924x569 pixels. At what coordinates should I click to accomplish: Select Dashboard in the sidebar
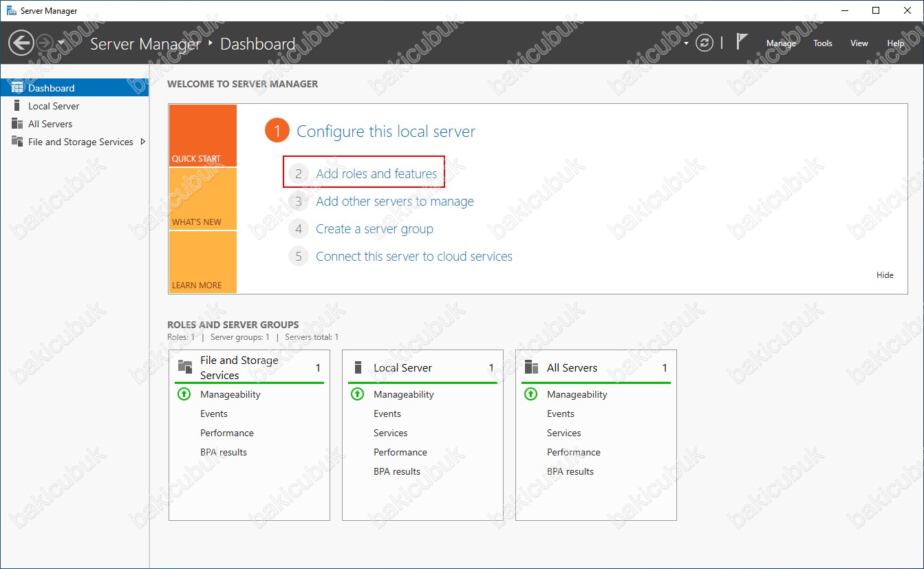(74, 88)
